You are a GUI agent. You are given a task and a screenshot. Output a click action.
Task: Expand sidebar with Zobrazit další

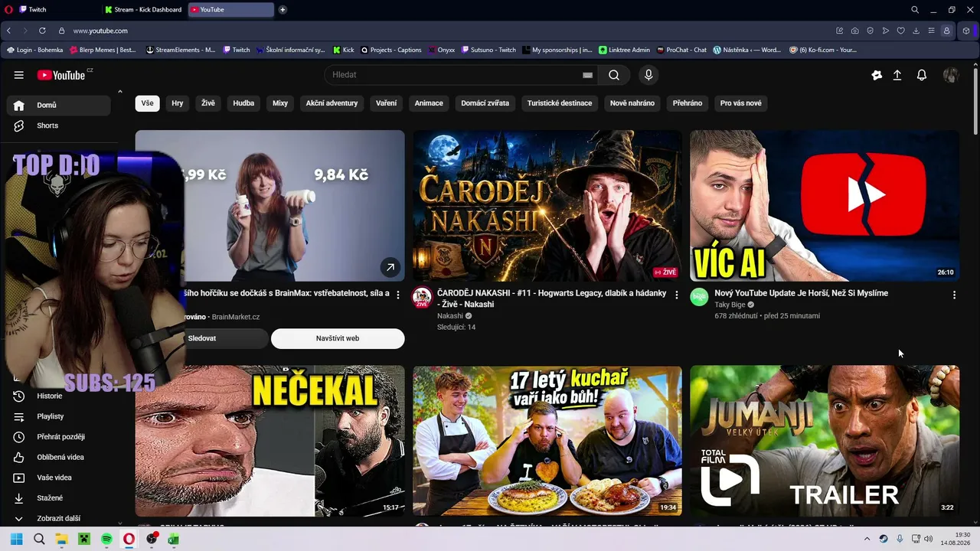(59, 518)
